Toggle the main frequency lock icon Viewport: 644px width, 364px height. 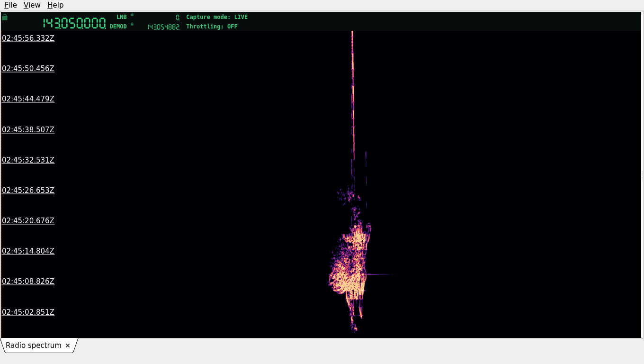coord(5,17)
